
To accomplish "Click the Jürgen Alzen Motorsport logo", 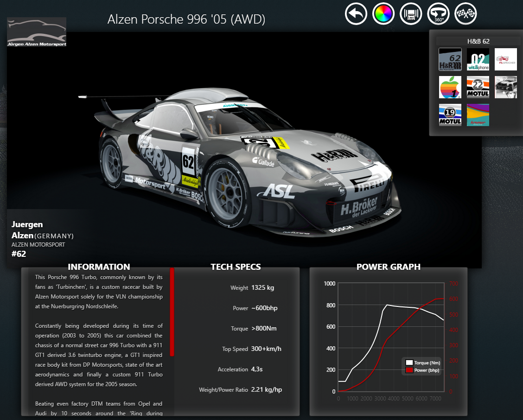I will [x=37, y=32].
